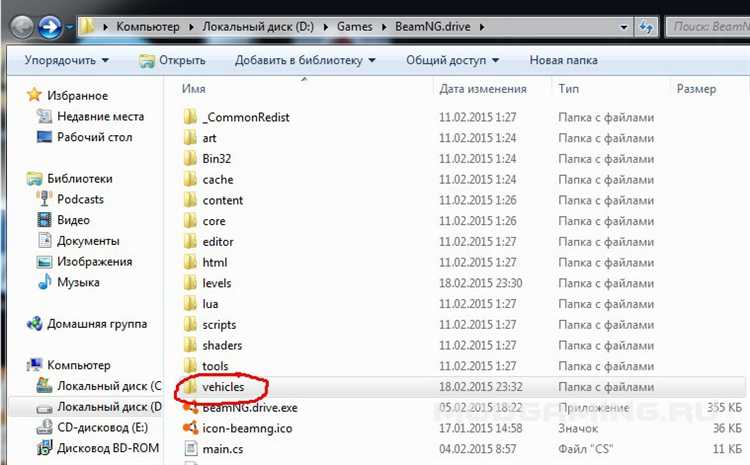Open 'Добавить в библиотеку' dropdown menu
750x465 pixels.
(305, 60)
